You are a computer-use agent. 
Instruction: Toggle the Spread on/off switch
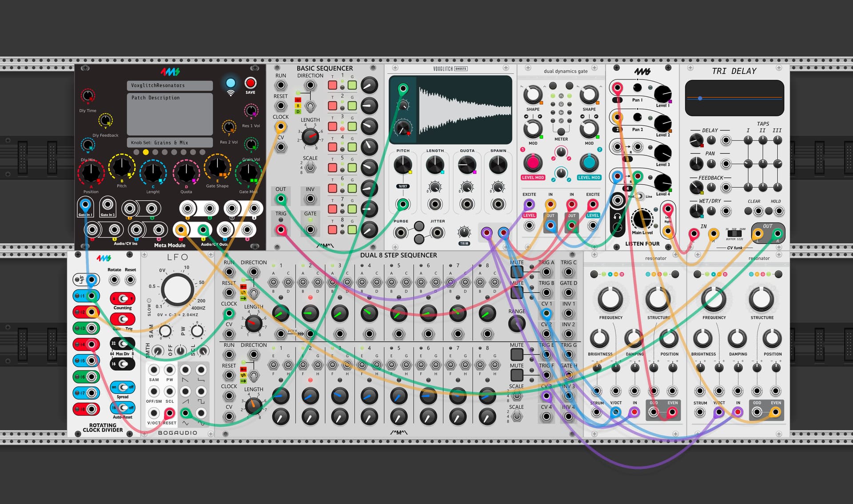pos(123,387)
